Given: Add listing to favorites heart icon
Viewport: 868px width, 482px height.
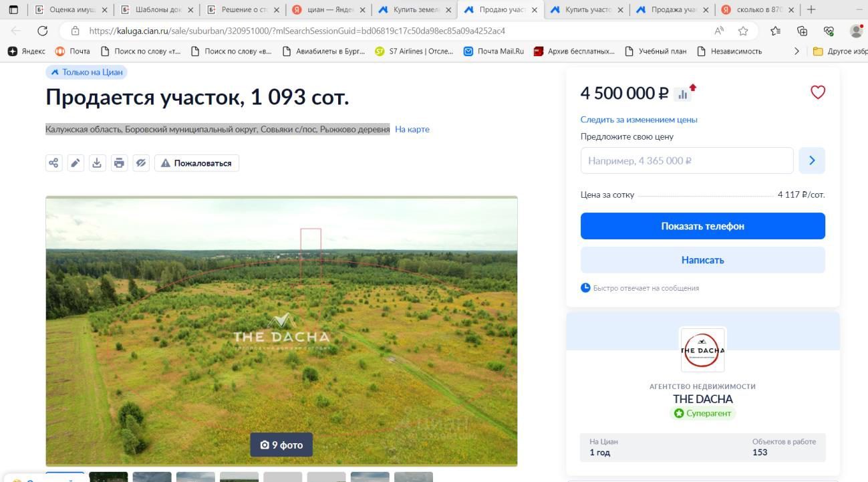Looking at the screenshot, I should pyautogui.click(x=817, y=92).
